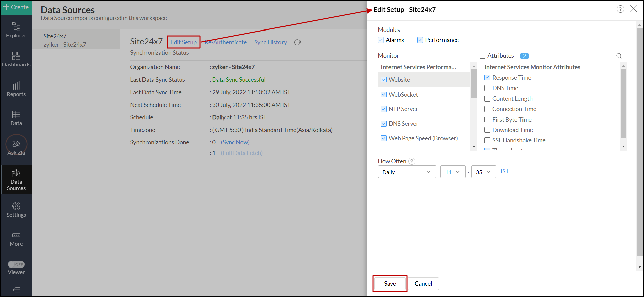
Task: Open the Reports sidebar section
Action: coord(16,89)
